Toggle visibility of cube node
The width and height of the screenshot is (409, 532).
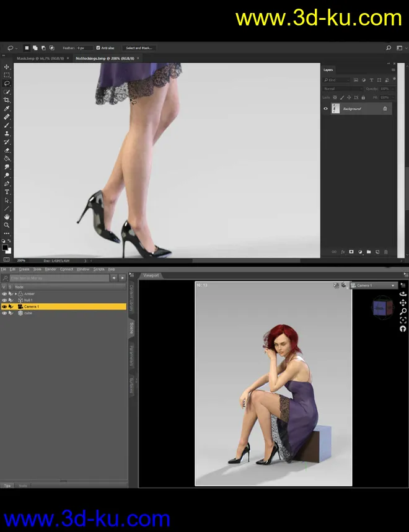4,313
